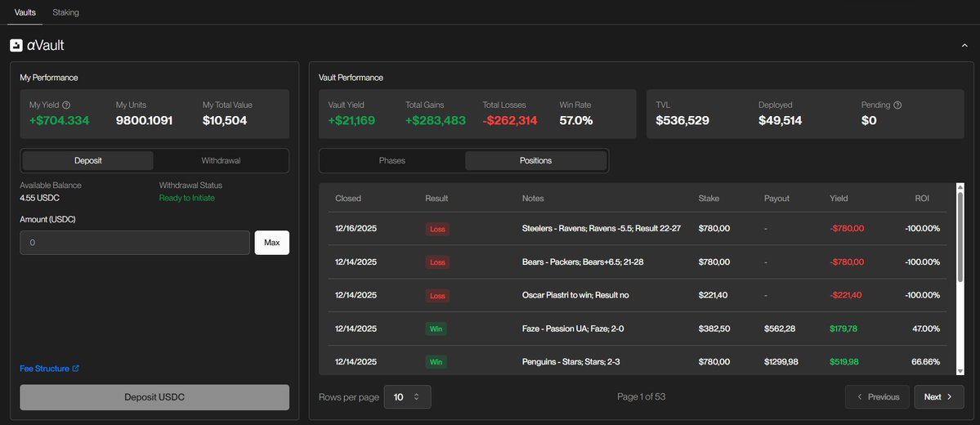Show the Phases tab

pos(392,161)
